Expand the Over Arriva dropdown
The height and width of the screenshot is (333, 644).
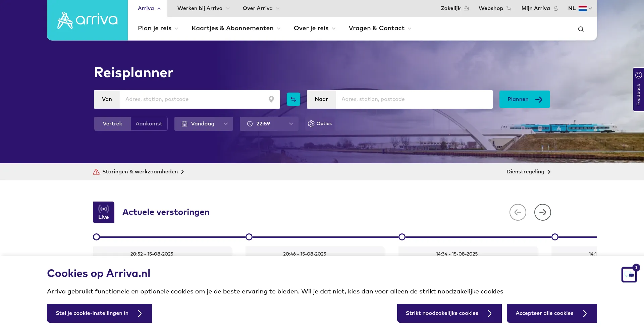coord(261,8)
